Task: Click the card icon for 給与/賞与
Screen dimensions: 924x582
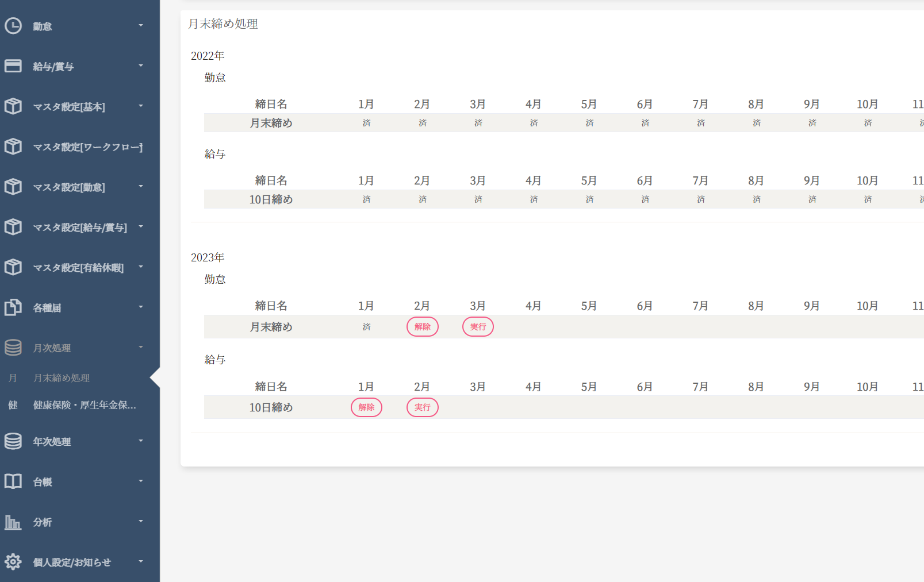Action: click(x=13, y=66)
